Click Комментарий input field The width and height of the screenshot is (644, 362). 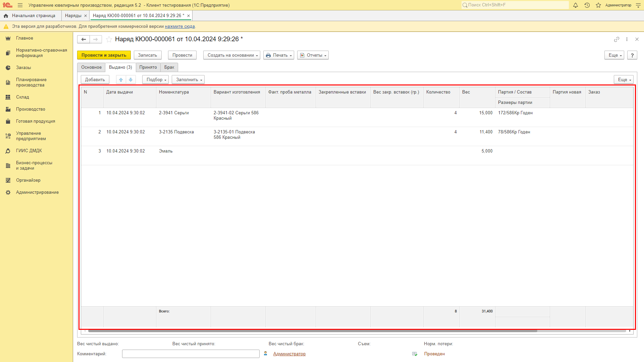pyautogui.click(x=191, y=354)
